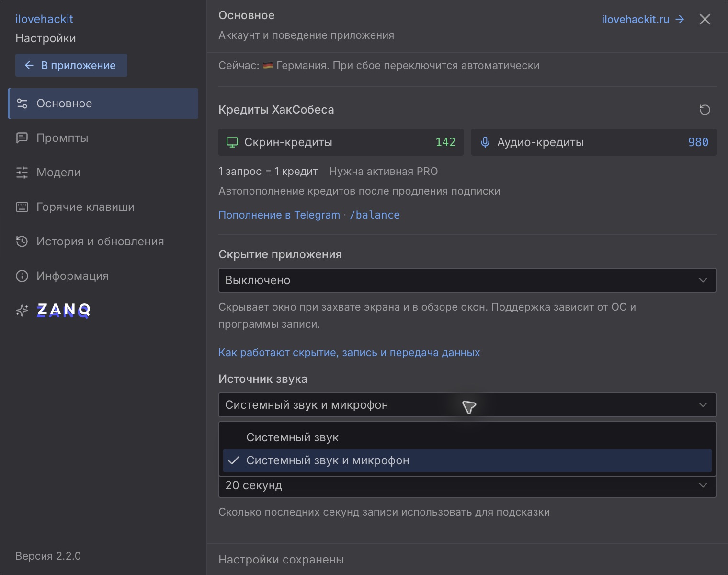Click the Основное sliders icon in sidebar
728x575 pixels.
[x=22, y=103]
